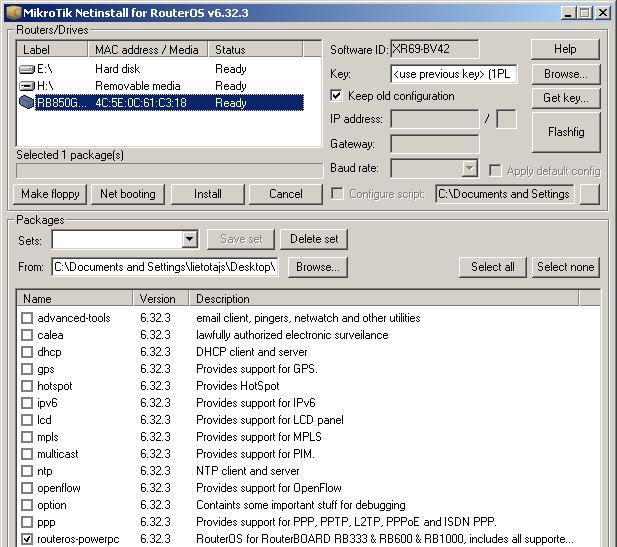Image resolution: width=617 pixels, height=547 pixels.
Task: Check the lcd package checkbox
Action: pos(27,420)
